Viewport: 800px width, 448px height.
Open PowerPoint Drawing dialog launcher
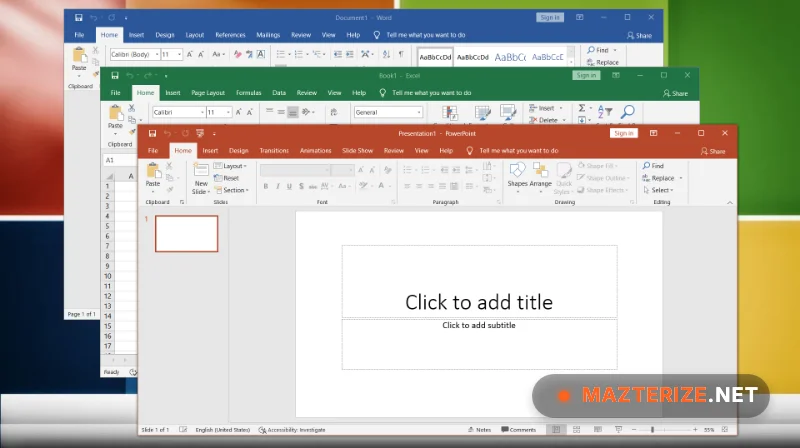[x=632, y=203]
